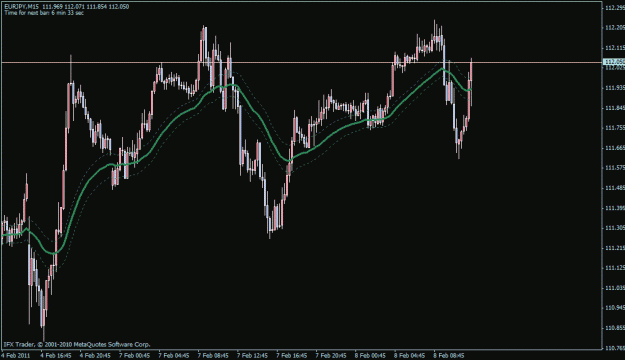Click the "IFX Trader, © 2001-2010 MetaQuotes Software Corp." label
This screenshot has height=360, width=625.
[x=77, y=344]
